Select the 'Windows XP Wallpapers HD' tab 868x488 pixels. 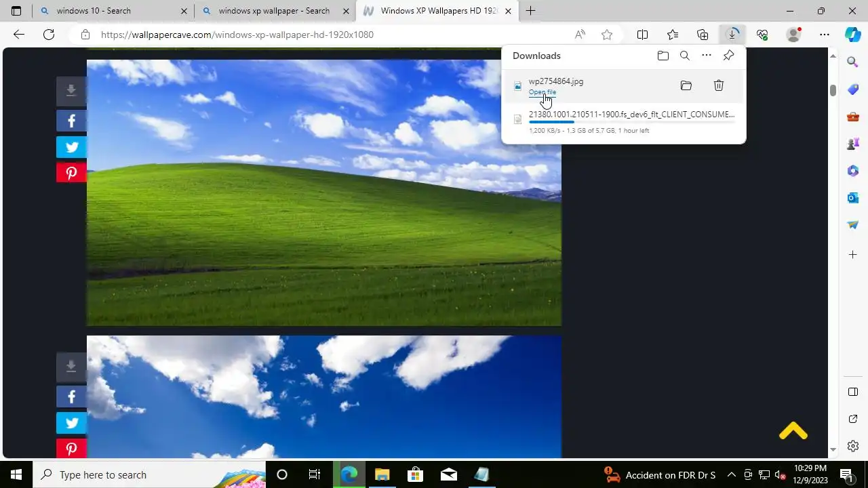click(x=437, y=11)
